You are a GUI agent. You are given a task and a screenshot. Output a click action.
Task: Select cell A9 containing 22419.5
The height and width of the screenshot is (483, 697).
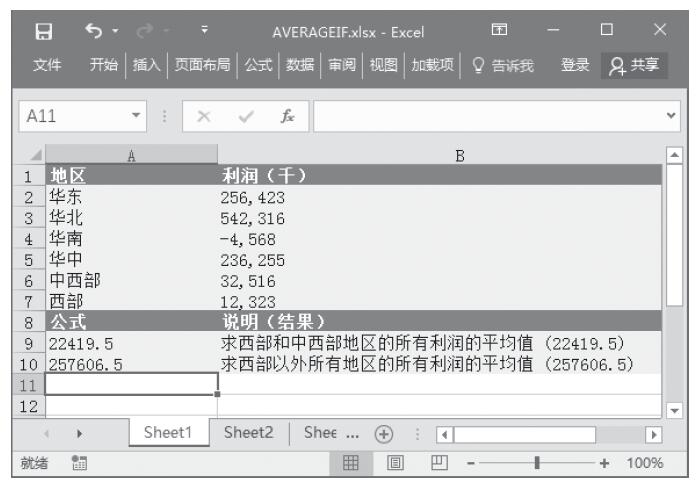[x=131, y=345]
